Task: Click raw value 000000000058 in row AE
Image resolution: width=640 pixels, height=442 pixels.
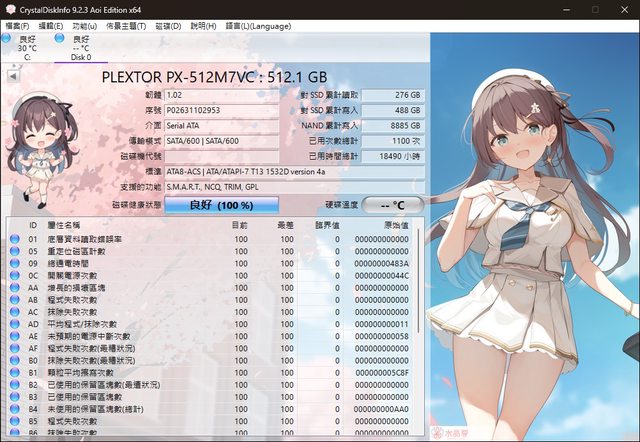Action: [x=381, y=337]
